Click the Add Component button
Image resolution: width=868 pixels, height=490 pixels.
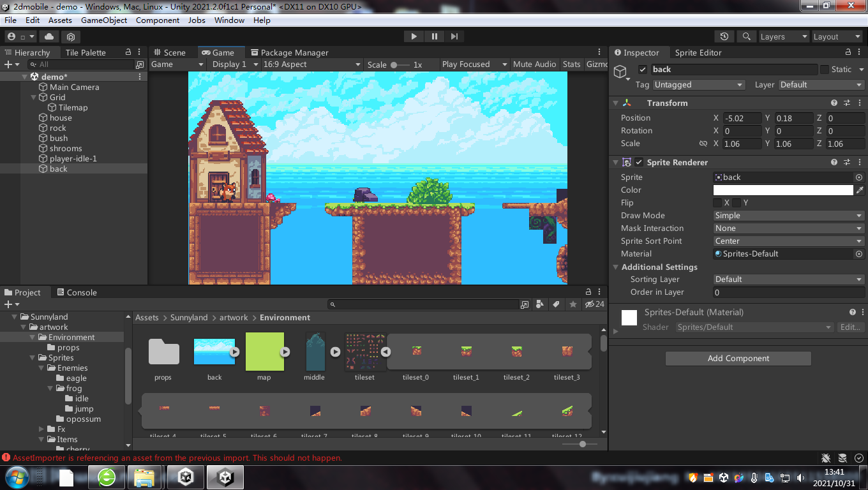pos(738,359)
